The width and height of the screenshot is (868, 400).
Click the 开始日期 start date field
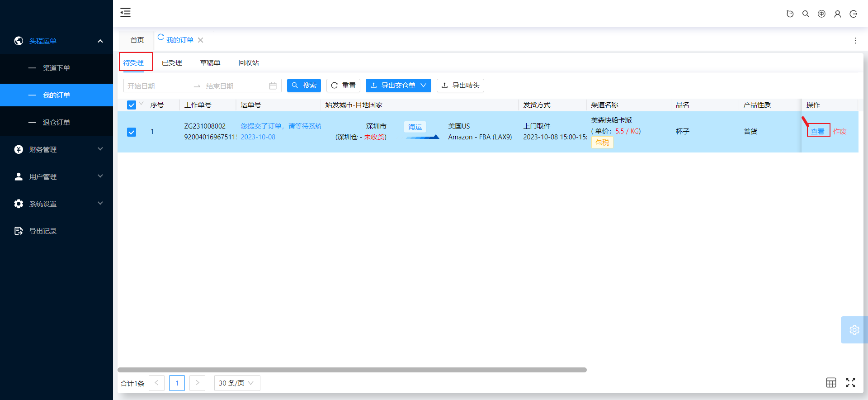tap(158, 86)
